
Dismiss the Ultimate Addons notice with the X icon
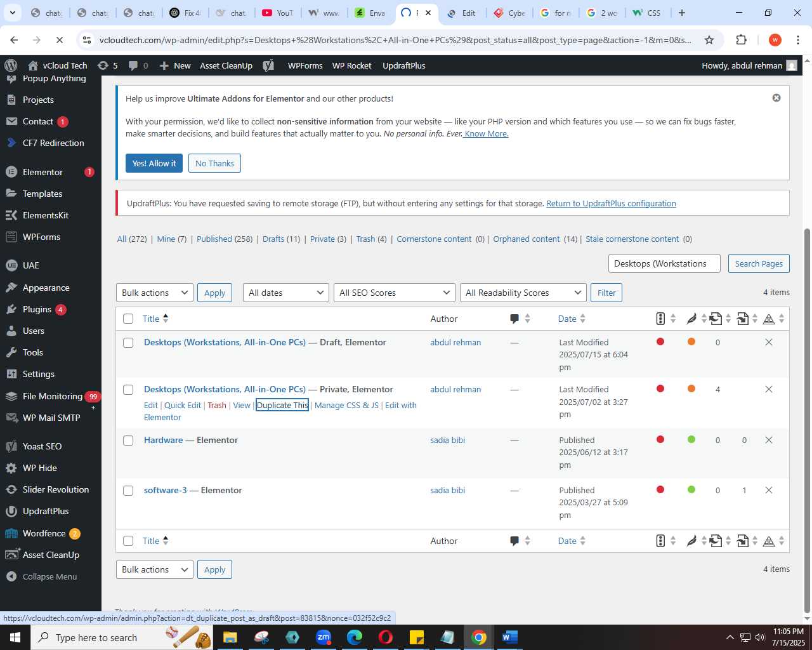click(776, 98)
